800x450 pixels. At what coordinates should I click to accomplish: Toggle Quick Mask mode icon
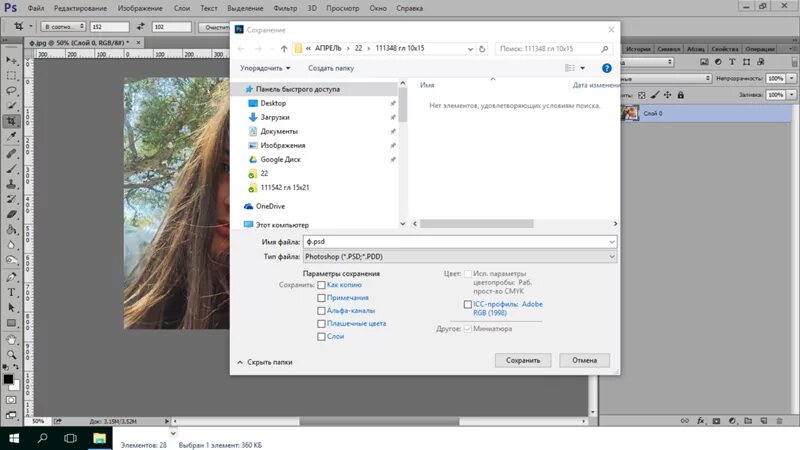11,400
